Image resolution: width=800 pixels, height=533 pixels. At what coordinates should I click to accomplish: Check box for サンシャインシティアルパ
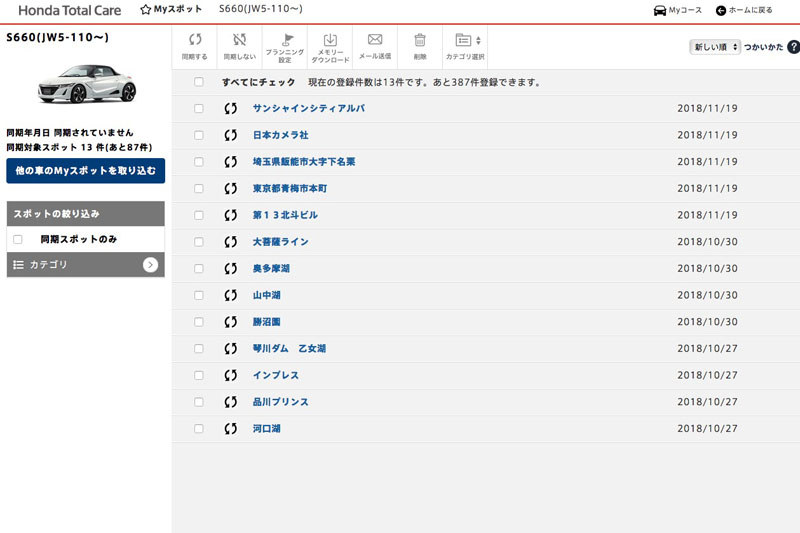pyautogui.click(x=198, y=108)
